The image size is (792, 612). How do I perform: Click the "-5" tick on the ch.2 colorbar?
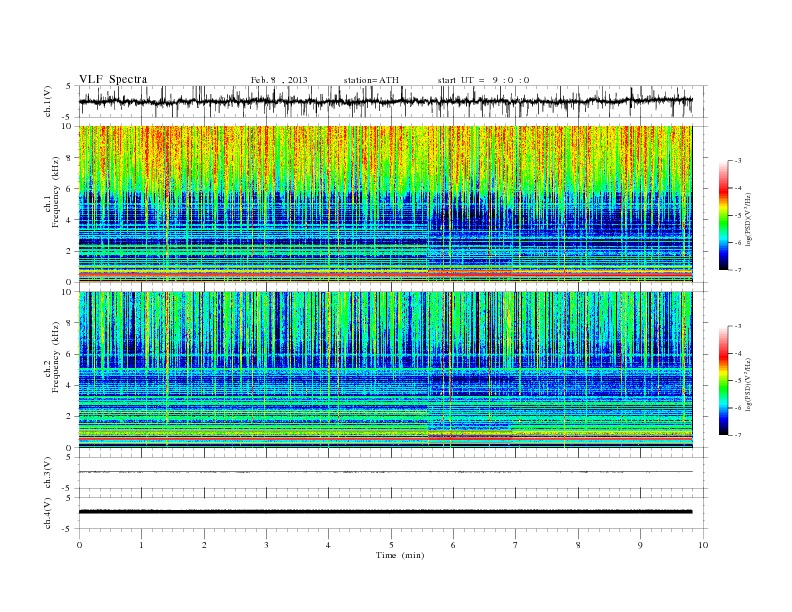coord(738,381)
